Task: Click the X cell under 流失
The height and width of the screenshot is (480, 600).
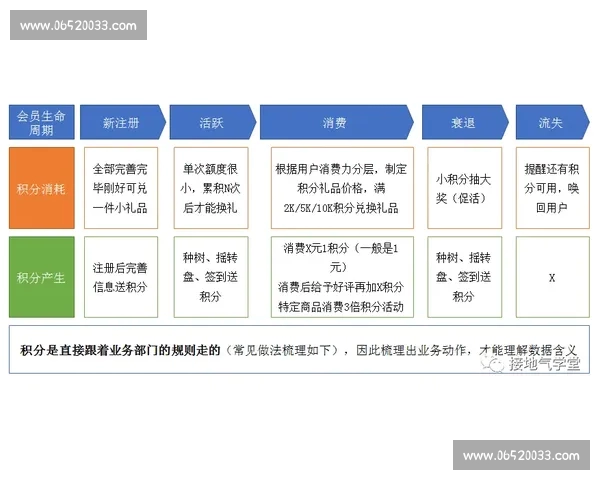Action: (x=553, y=277)
